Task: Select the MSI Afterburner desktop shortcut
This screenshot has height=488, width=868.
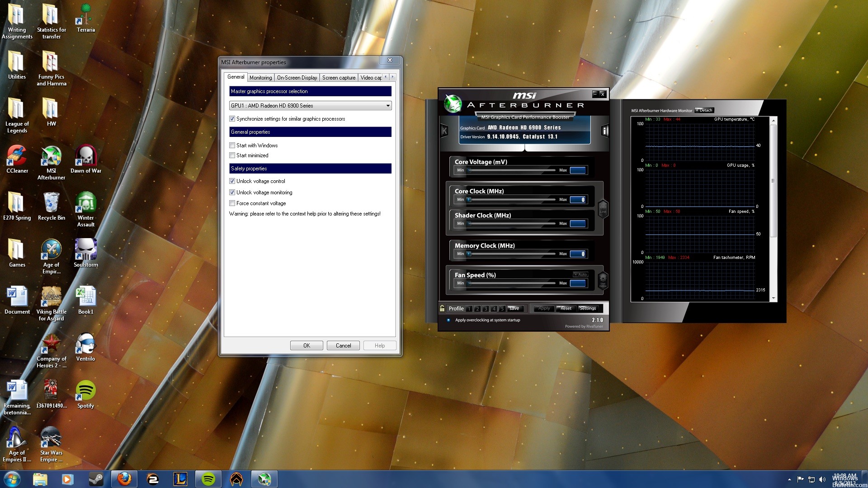Action: tap(52, 163)
